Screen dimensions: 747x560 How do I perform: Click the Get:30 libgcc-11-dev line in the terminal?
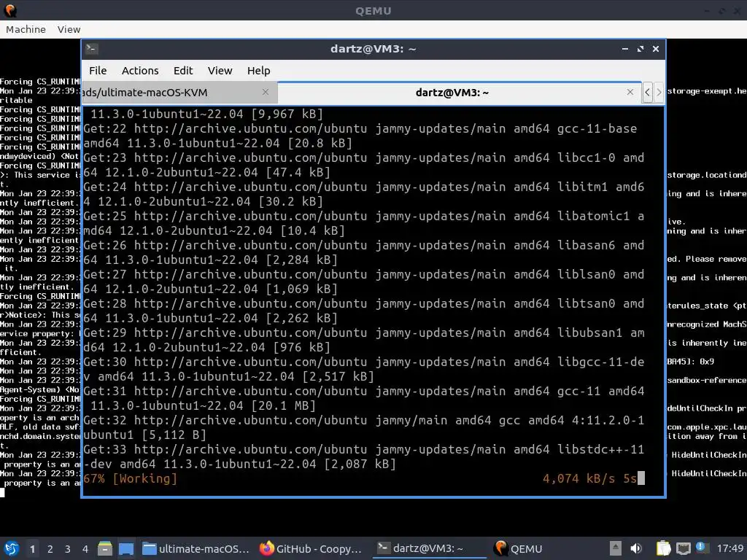pyautogui.click(x=364, y=369)
